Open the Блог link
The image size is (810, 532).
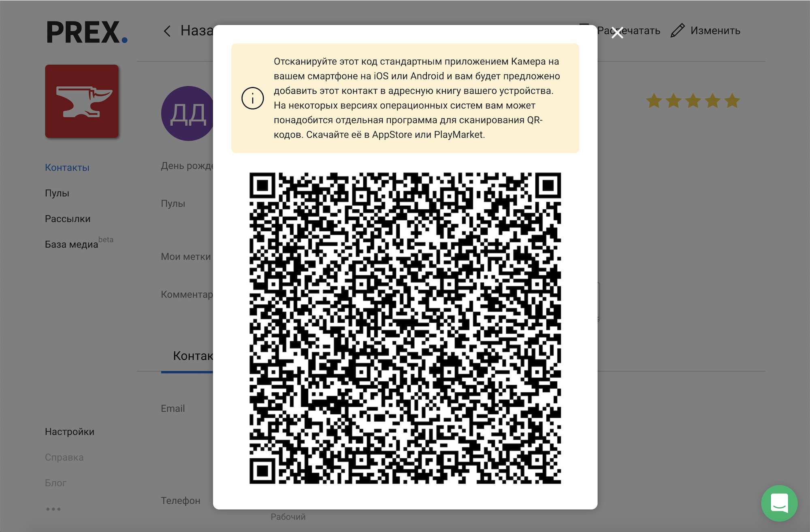pyautogui.click(x=55, y=483)
